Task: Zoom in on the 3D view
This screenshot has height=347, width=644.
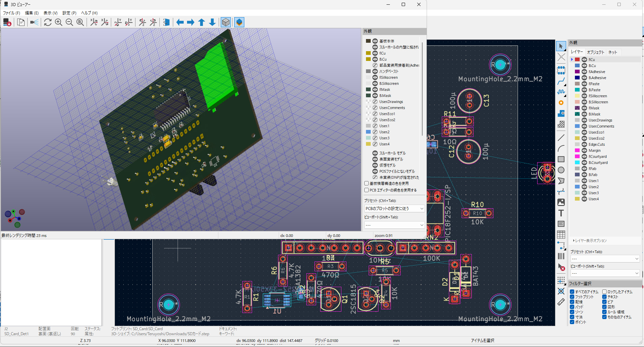Action: [x=59, y=22]
